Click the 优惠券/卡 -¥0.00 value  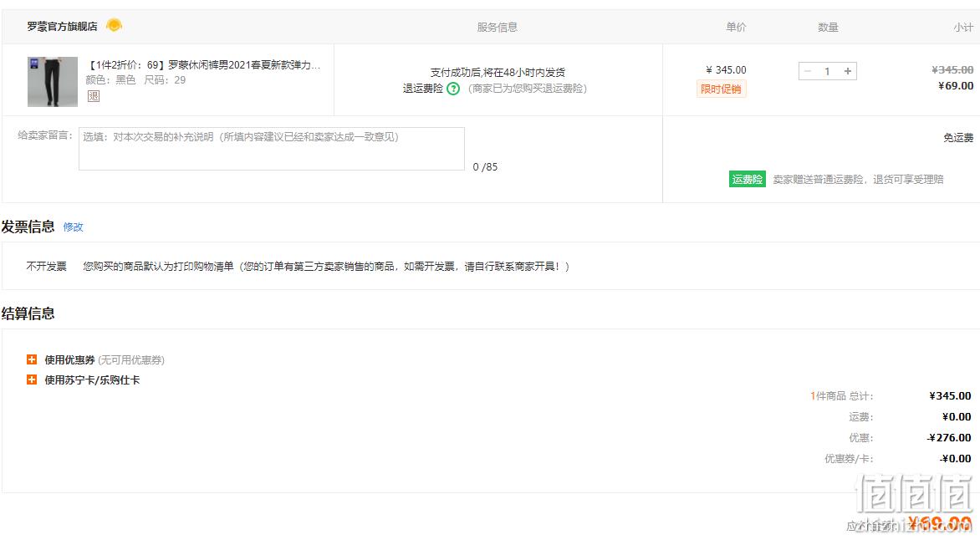956,459
